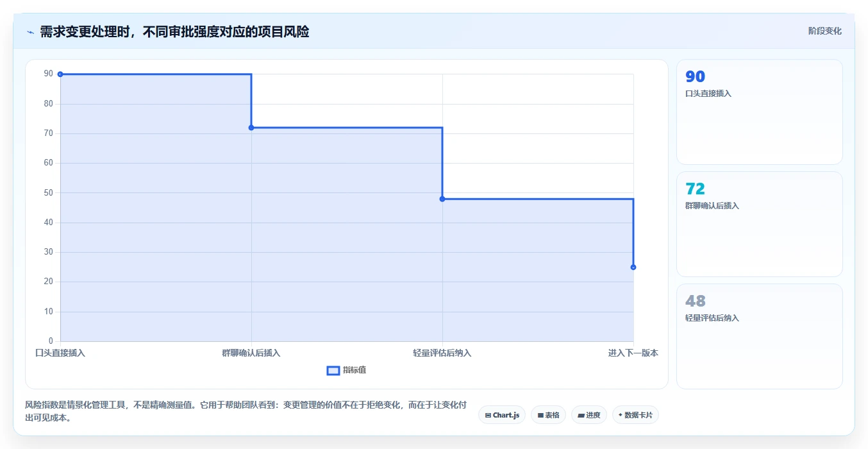Click the y-axis tick label 80

coord(49,103)
